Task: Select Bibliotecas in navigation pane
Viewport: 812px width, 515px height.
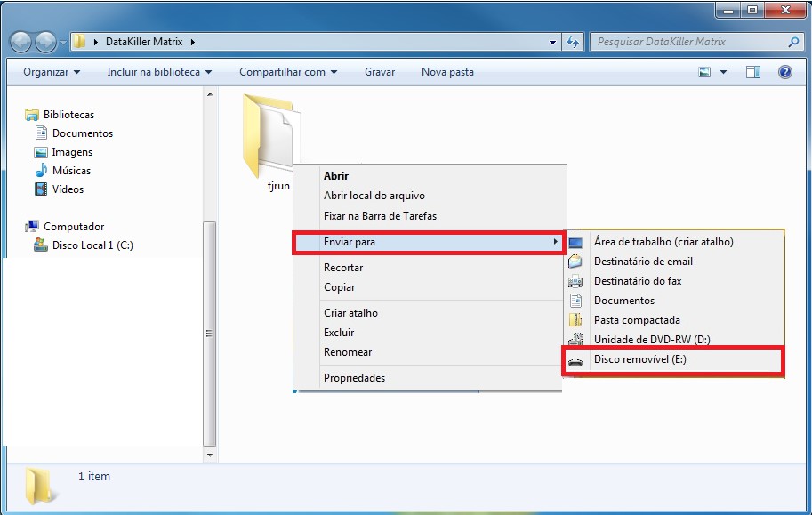Action: click(68, 115)
